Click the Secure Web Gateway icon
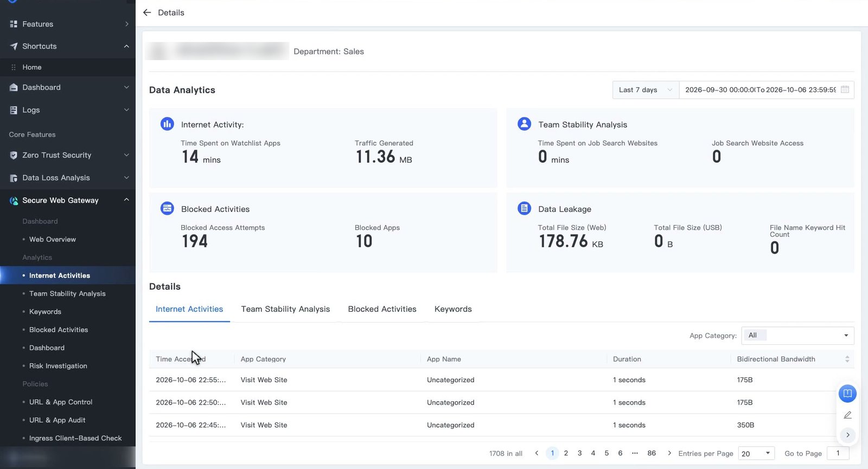The image size is (868, 469). point(14,201)
